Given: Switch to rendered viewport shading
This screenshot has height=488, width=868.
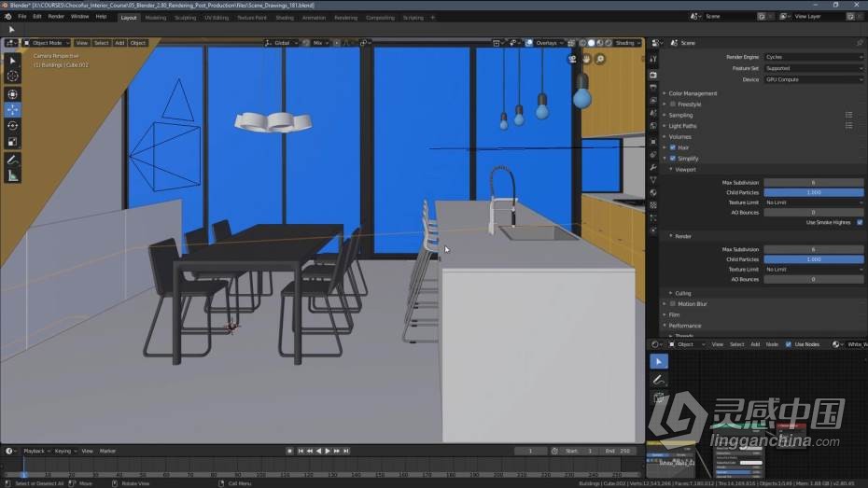Looking at the screenshot, I should (609, 43).
